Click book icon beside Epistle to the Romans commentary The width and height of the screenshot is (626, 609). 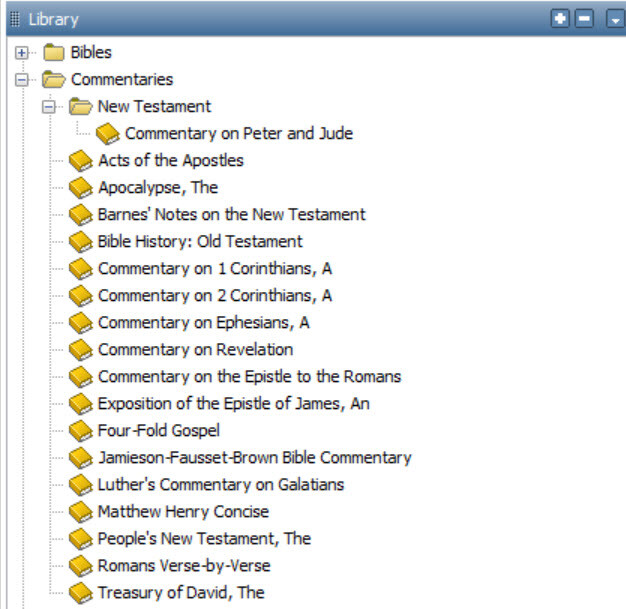tap(81, 377)
